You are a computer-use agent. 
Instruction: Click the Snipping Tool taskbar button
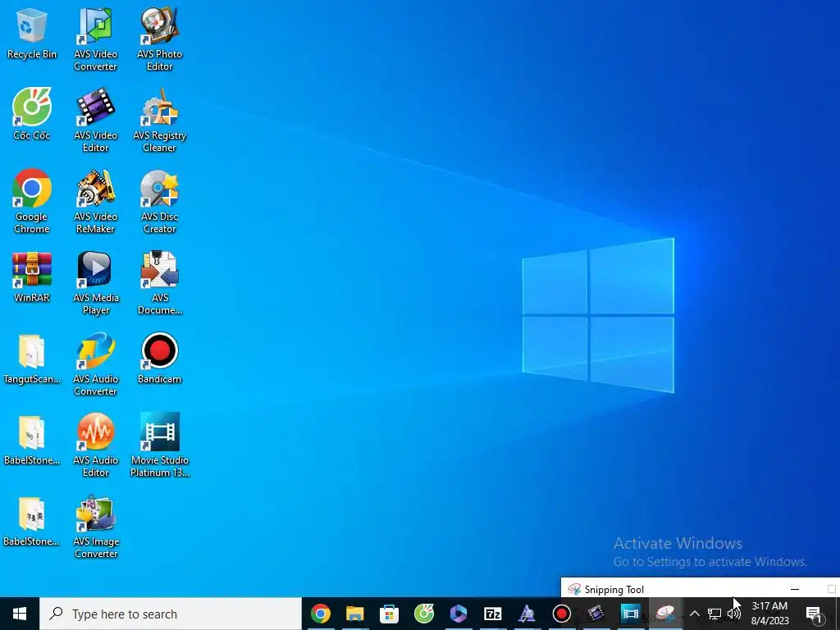[x=665, y=614]
